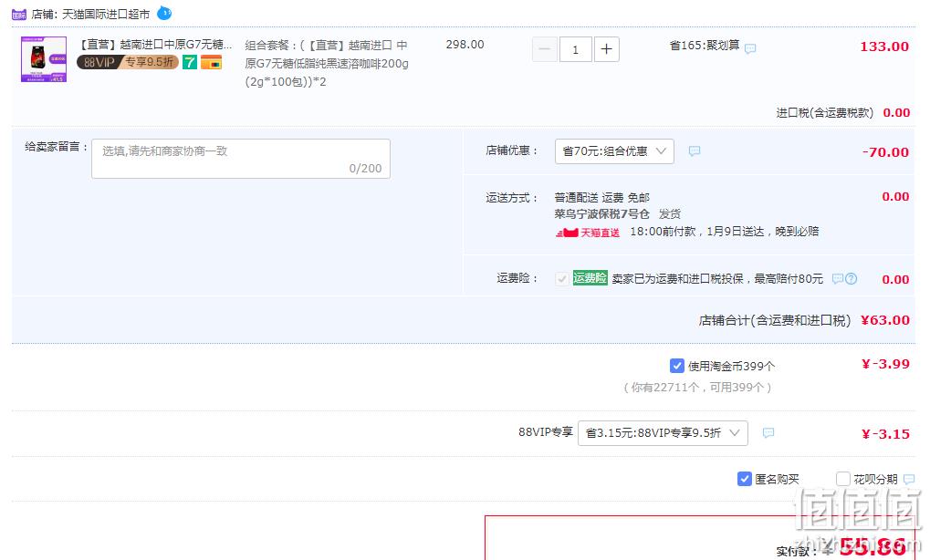The width and height of the screenshot is (930, 560).
Task: Focus the 给卖家留言 message box
Action: click(x=241, y=159)
